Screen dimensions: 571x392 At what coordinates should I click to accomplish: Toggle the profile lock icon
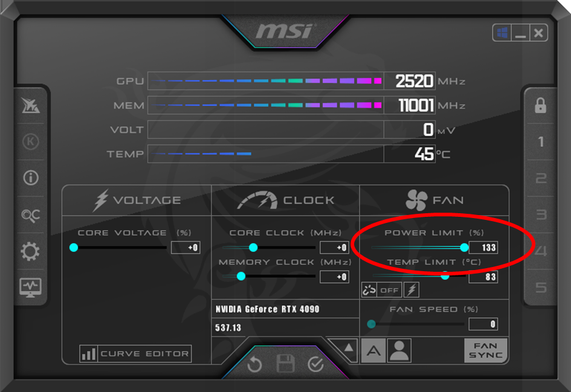coord(540,105)
